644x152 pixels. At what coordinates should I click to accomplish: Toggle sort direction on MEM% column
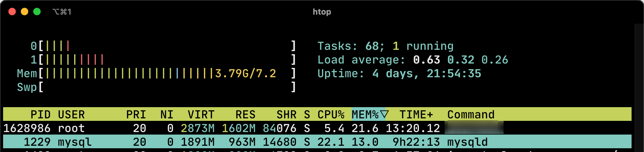(x=370, y=115)
